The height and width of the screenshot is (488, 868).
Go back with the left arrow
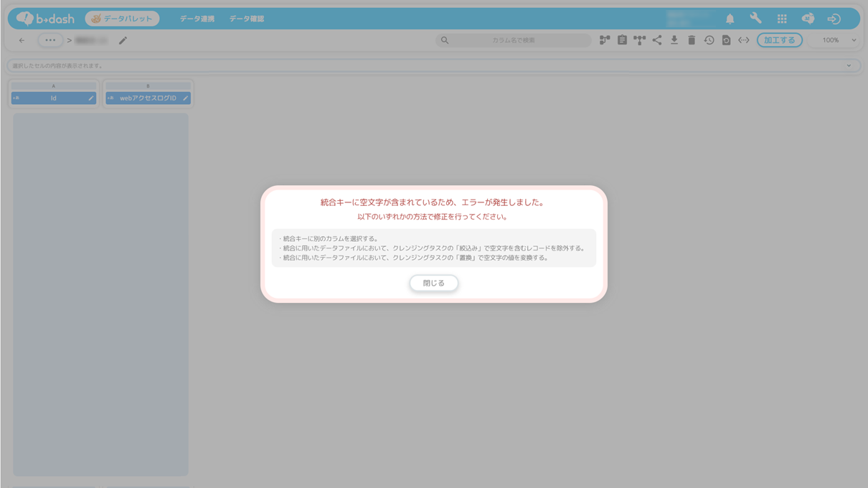point(22,40)
